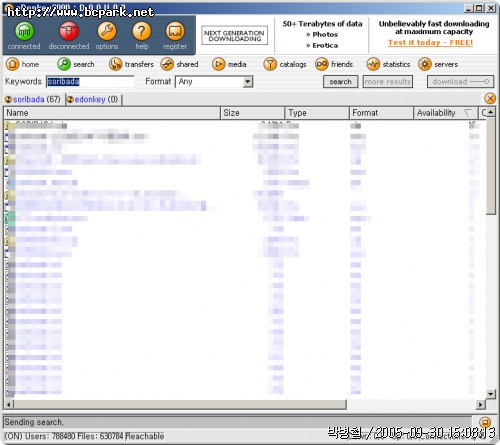Click horizontal scrollbar right arrow

tap(480, 405)
